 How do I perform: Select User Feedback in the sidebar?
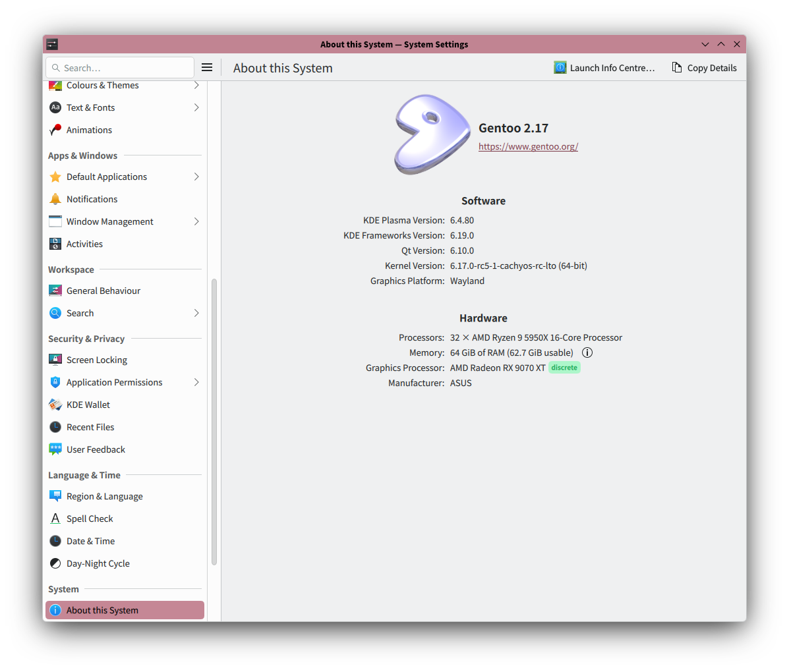pos(125,449)
